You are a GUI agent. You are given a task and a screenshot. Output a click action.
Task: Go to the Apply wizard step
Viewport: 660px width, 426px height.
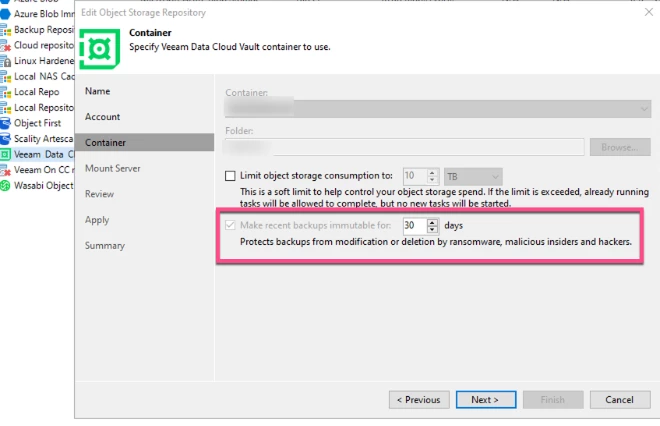coord(97,220)
